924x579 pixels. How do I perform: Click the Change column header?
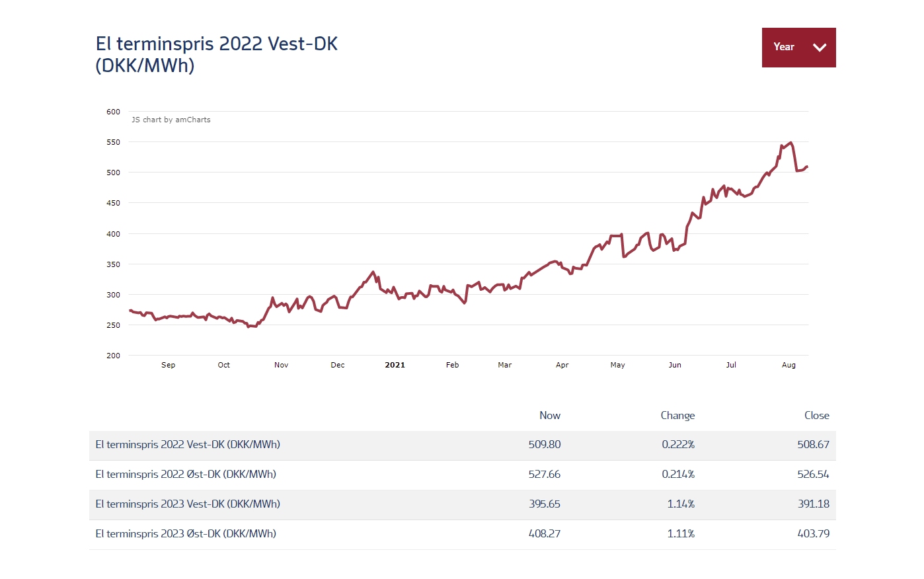click(x=677, y=416)
